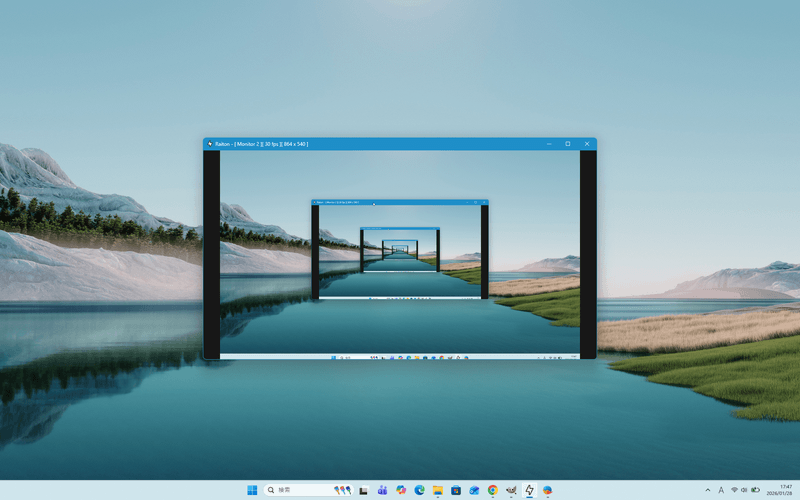Toggle the IME input mode indicator
This screenshot has height=500, width=800.
coord(721,490)
